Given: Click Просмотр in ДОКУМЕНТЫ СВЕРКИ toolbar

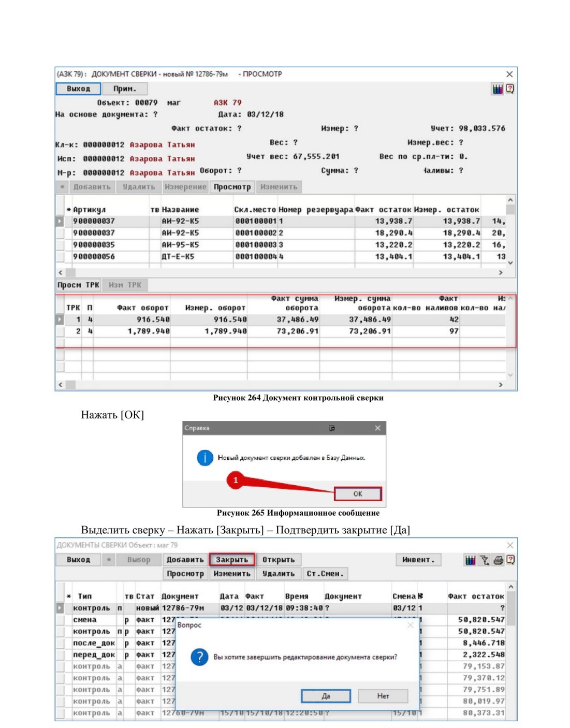Looking at the screenshot, I should pyautogui.click(x=185, y=574).
